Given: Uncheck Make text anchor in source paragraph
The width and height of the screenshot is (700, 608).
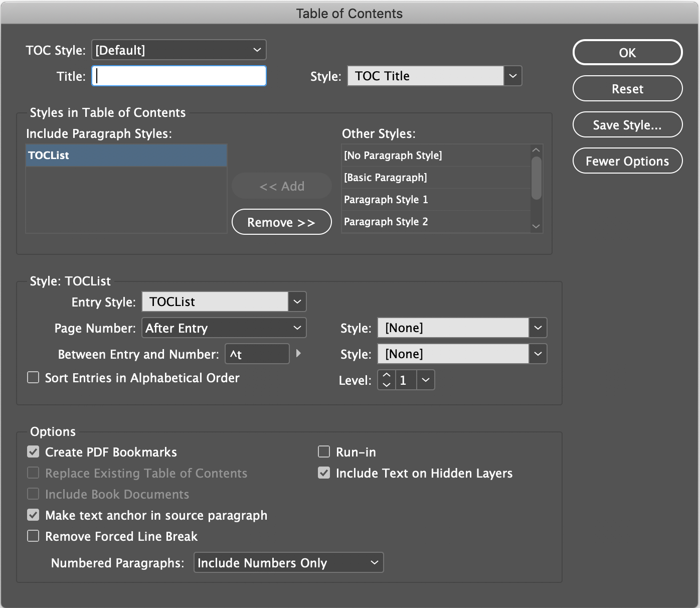Looking at the screenshot, I should (33, 515).
